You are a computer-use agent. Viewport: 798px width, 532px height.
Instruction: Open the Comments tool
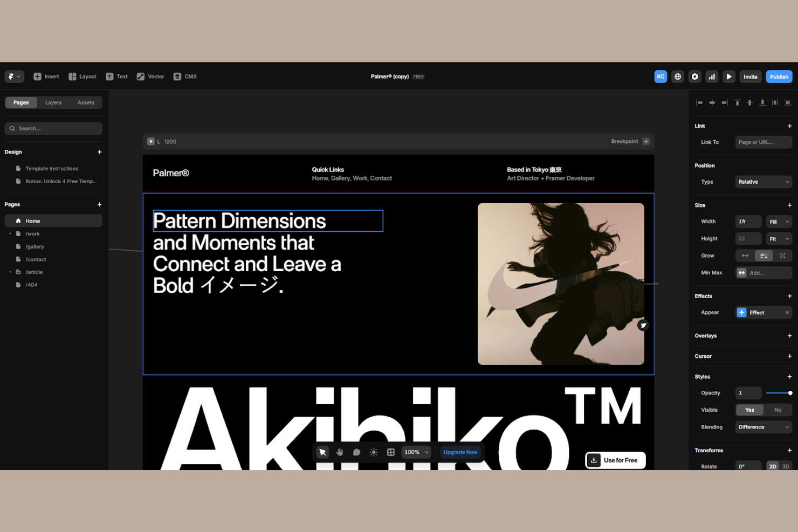[x=356, y=452]
